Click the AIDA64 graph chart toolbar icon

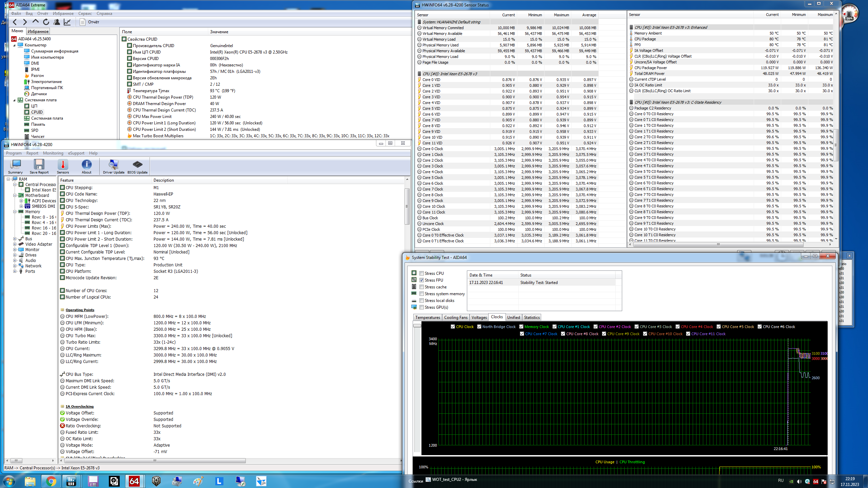pos(67,22)
